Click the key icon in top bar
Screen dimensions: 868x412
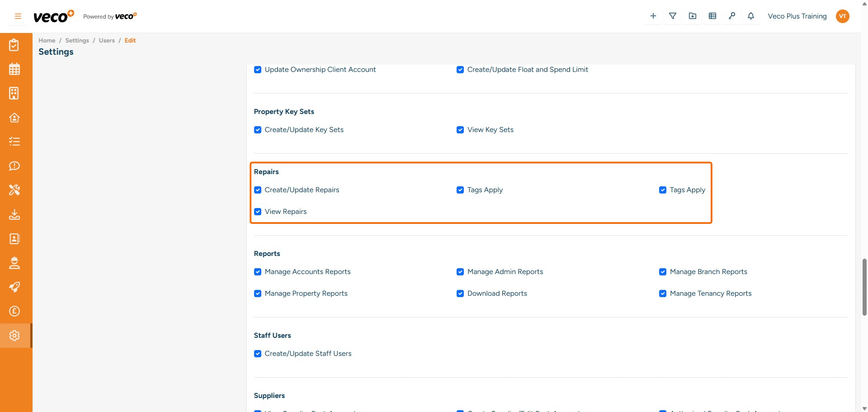731,16
